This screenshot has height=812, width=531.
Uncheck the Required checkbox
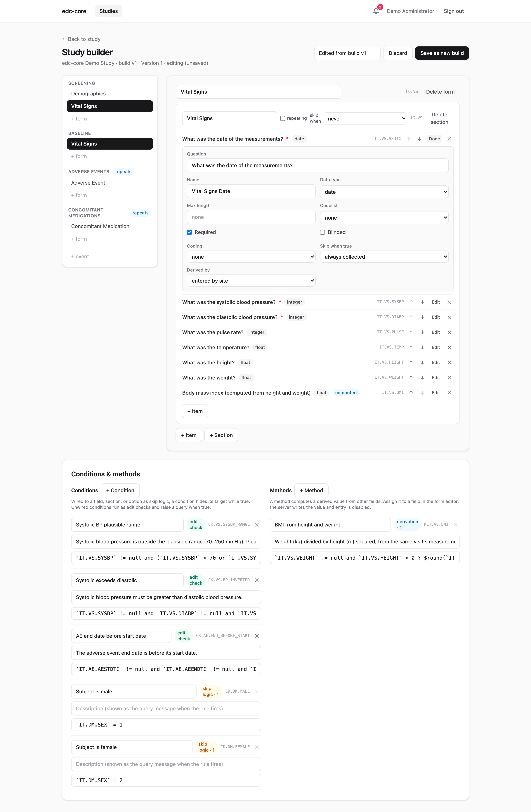click(x=190, y=232)
